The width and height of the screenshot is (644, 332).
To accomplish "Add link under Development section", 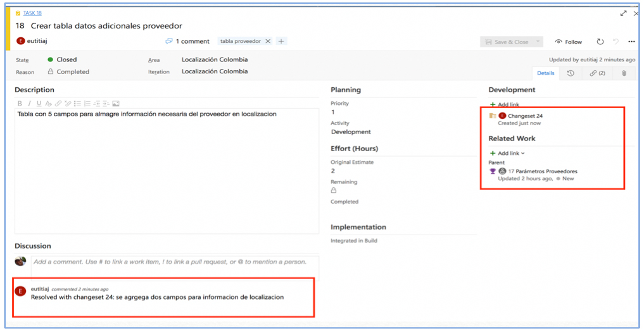I will click(504, 104).
